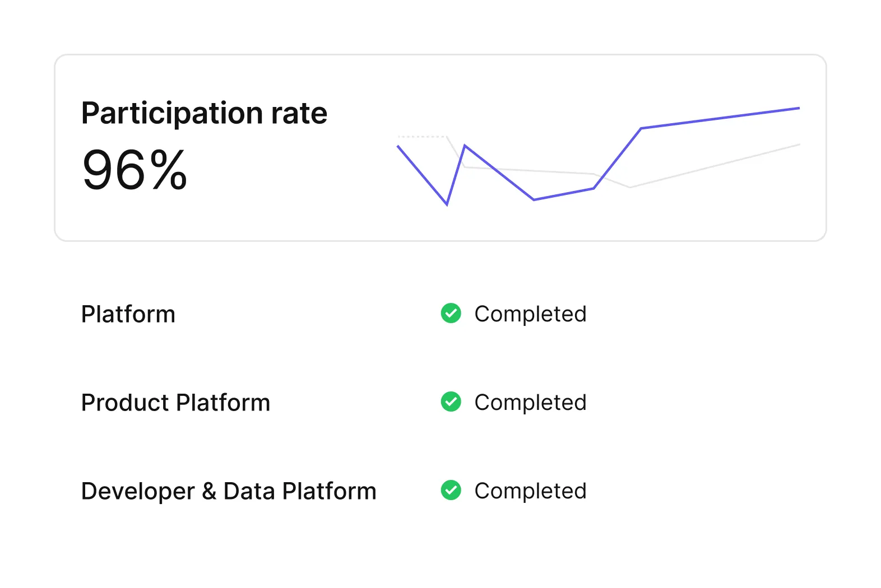Click the checkmark for Developer & Data Platform
This screenshot has height=588, width=881.
point(451,491)
